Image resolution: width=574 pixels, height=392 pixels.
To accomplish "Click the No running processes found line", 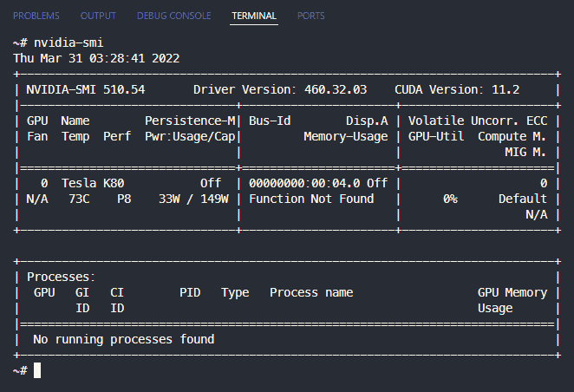I will click(x=123, y=339).
